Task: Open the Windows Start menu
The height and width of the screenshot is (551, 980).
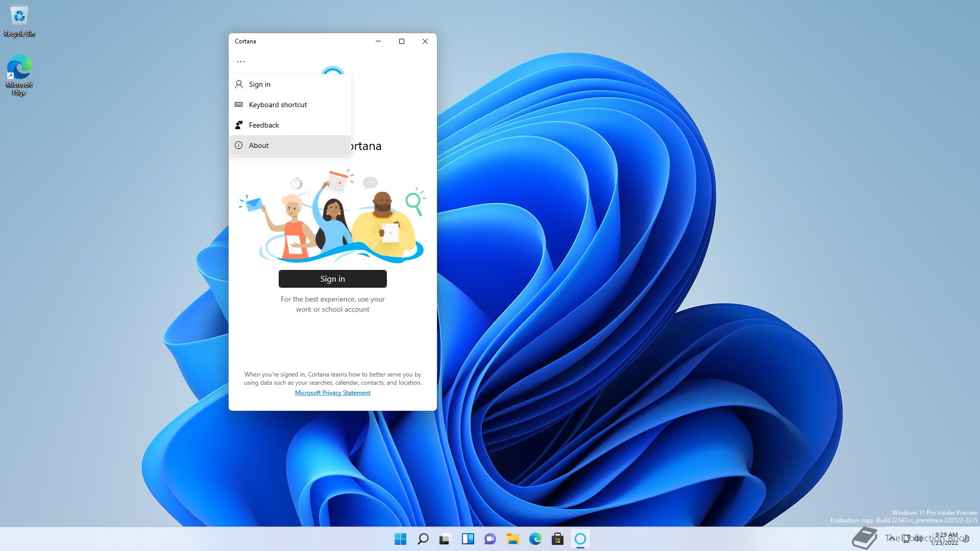Action: [401, 539]
